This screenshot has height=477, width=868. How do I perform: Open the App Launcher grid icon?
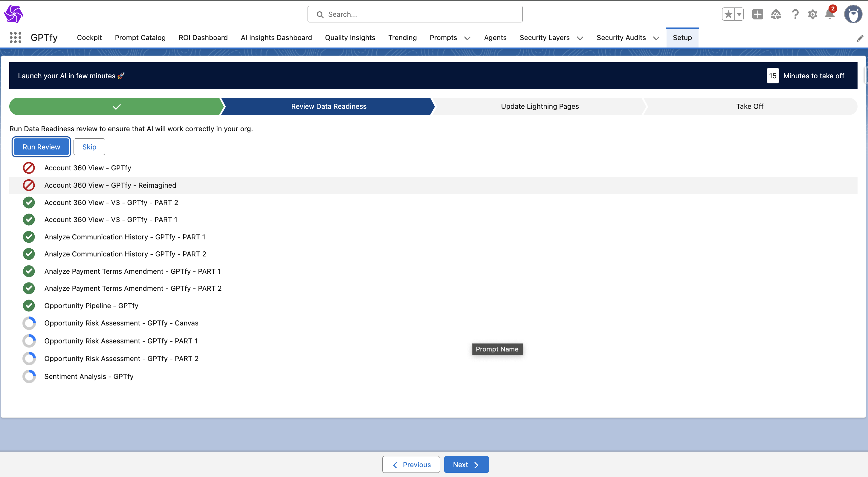click(15, 37)
